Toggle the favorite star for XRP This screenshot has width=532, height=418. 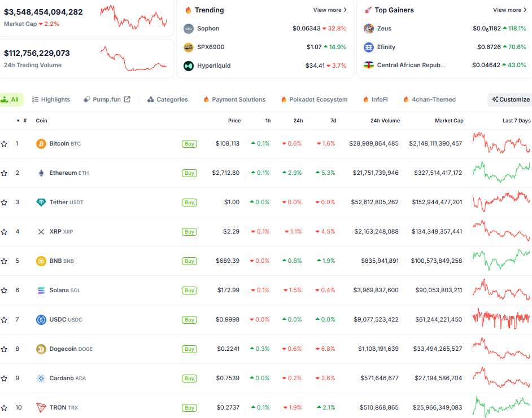click(x=4, y=232)
